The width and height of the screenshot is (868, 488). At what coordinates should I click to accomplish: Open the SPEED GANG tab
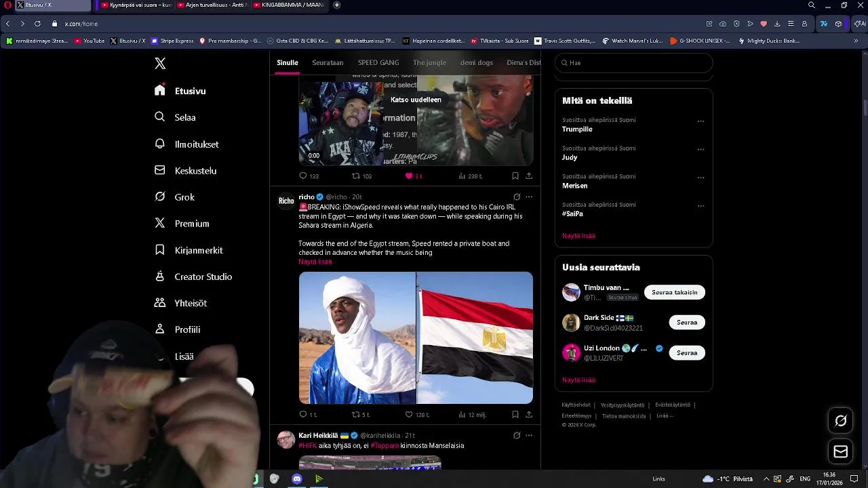click(378, 62)
